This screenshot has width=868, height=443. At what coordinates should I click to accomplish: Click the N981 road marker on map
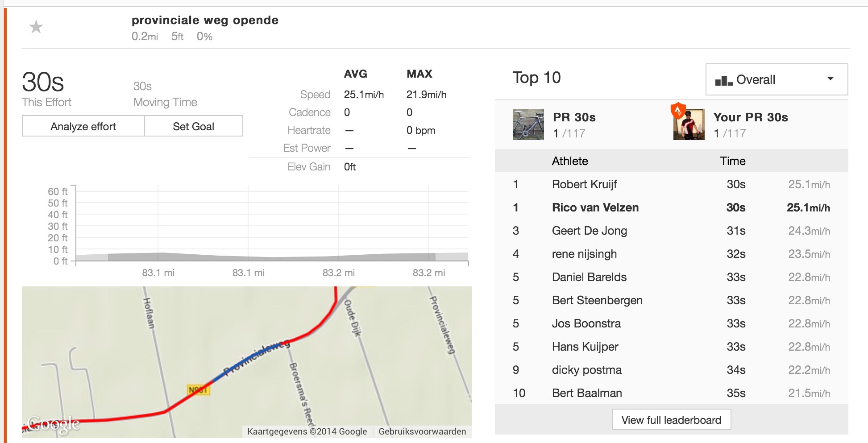(x=198, y=390)
